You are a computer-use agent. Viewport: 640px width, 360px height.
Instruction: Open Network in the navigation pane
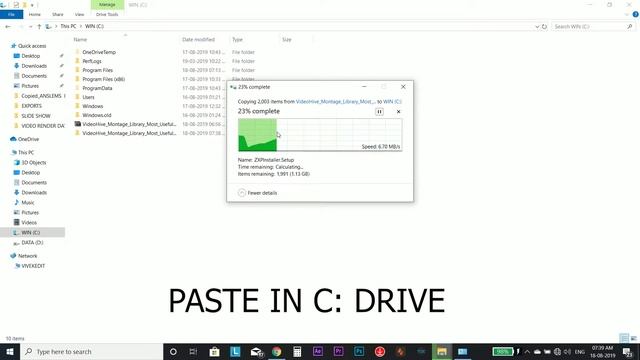click(x=27, y=256)
